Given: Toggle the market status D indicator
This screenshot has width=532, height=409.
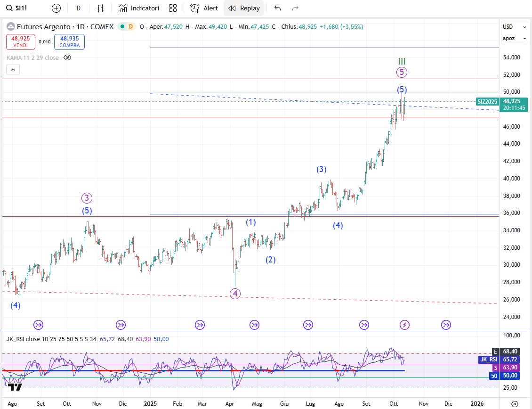Looking at the screenshot, I should pos(130,27).
